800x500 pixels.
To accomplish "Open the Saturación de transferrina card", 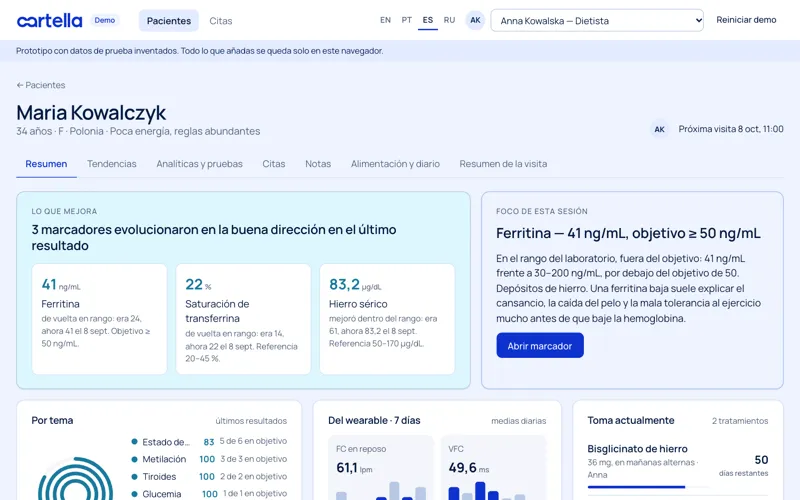I will 243,319.
